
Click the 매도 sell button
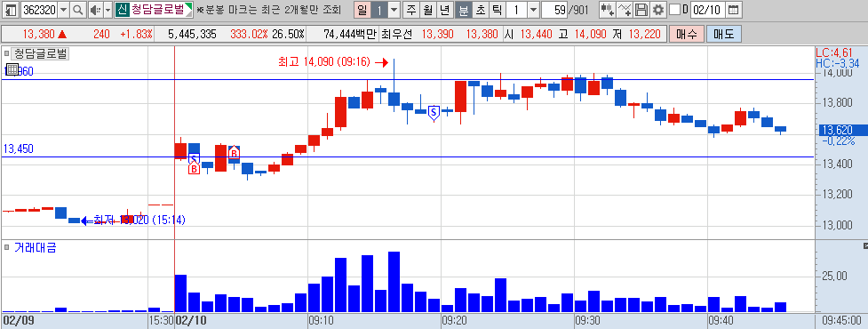[x=723, y=35]
